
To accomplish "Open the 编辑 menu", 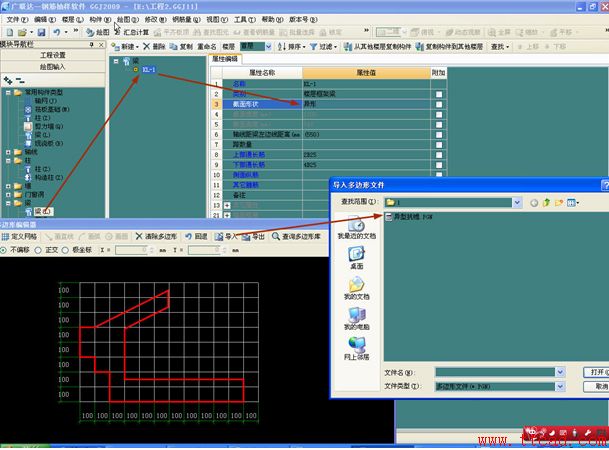I will point(45,19).
